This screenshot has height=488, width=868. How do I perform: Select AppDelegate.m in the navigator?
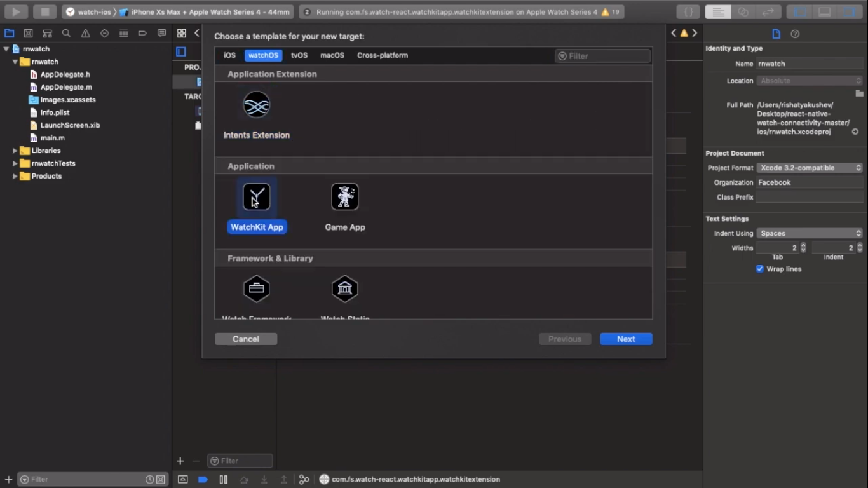coord(66,87)
